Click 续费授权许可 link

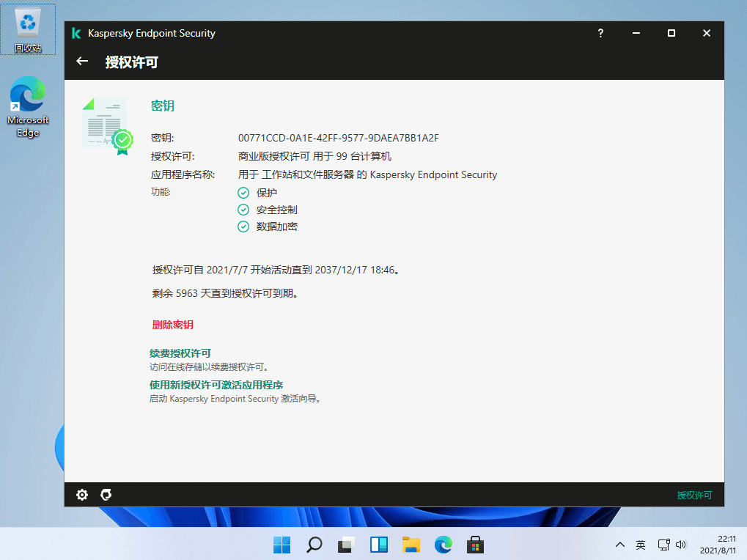[x=180, y=353]
